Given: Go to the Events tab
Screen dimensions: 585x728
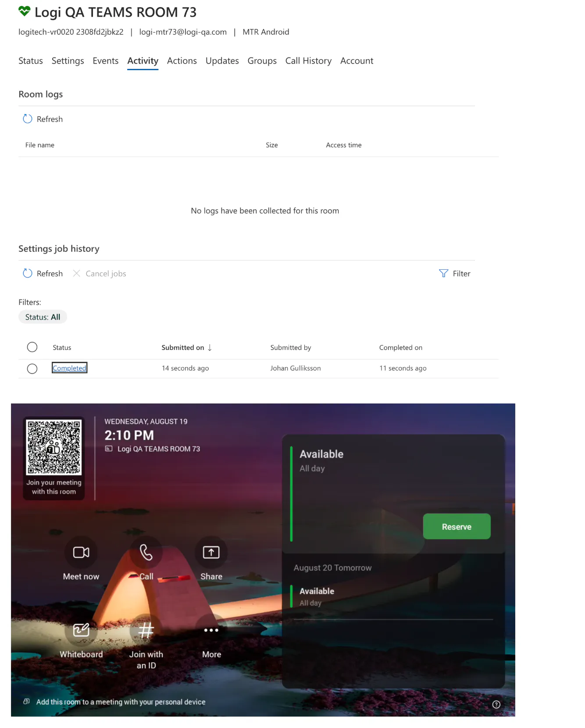Looking at the screenshot, I should click(106, 61).
